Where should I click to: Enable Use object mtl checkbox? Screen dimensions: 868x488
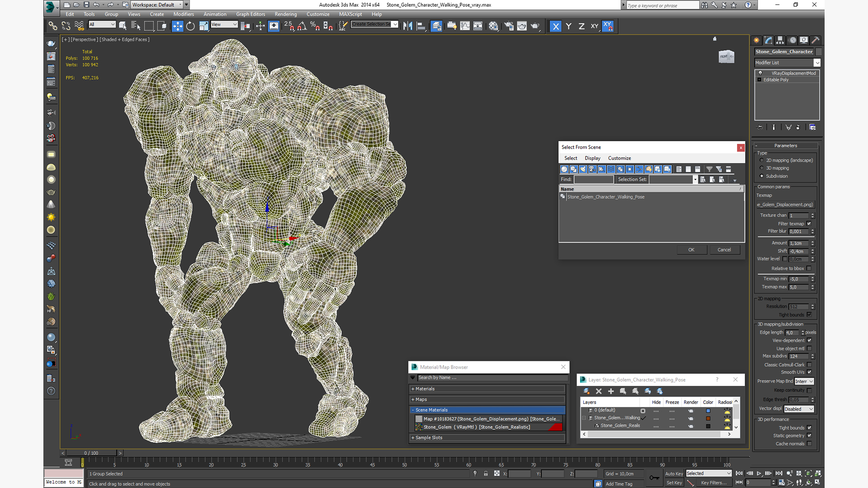(809, 348)
